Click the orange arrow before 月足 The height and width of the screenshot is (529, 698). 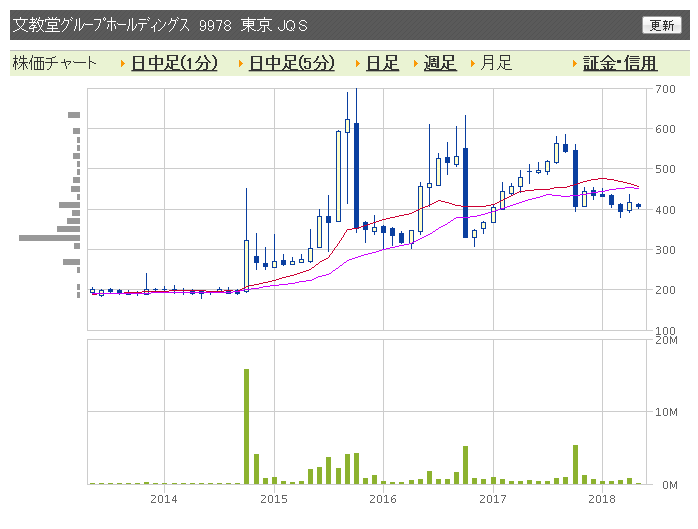[x=473, y=64]
